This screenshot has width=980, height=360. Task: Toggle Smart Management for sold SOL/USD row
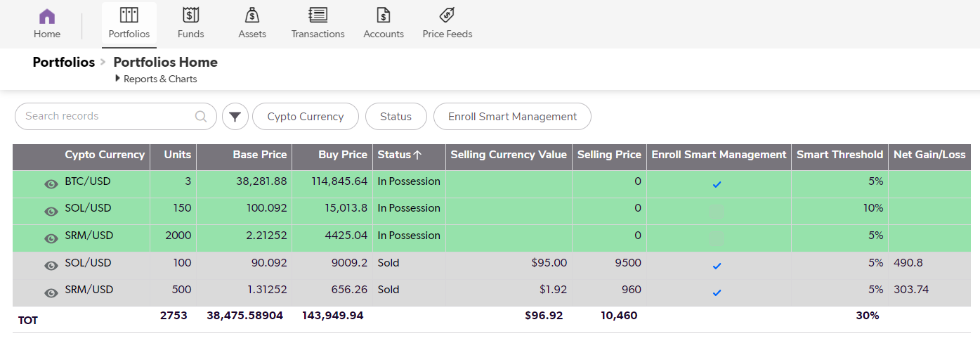pyautogui.click(x=717, y=266)
